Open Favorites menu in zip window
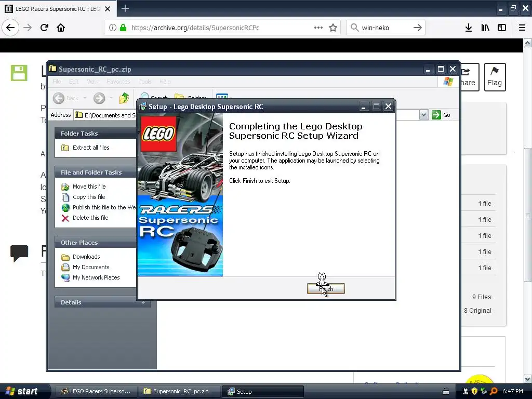This screenshot has height=399, width=532. (x=118, y=82)
